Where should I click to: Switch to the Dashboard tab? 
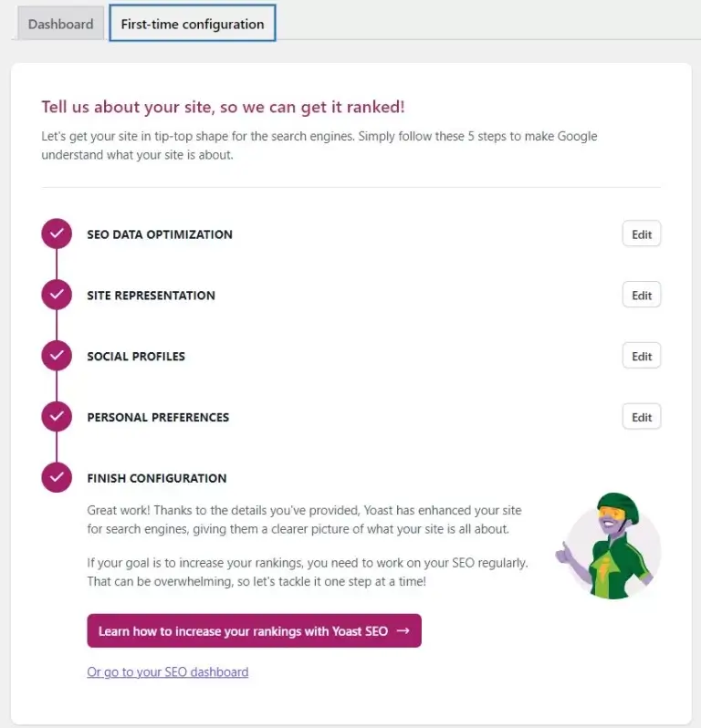61,24
